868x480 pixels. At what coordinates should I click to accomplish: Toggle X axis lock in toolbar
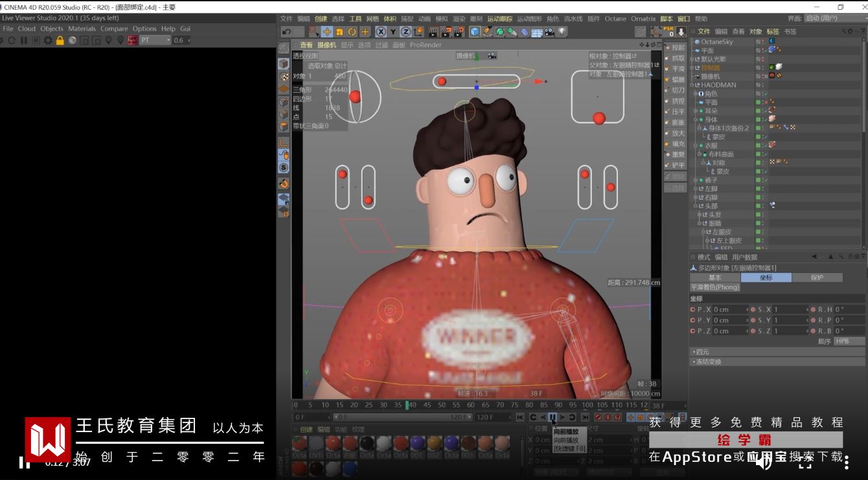coord(381,32)
